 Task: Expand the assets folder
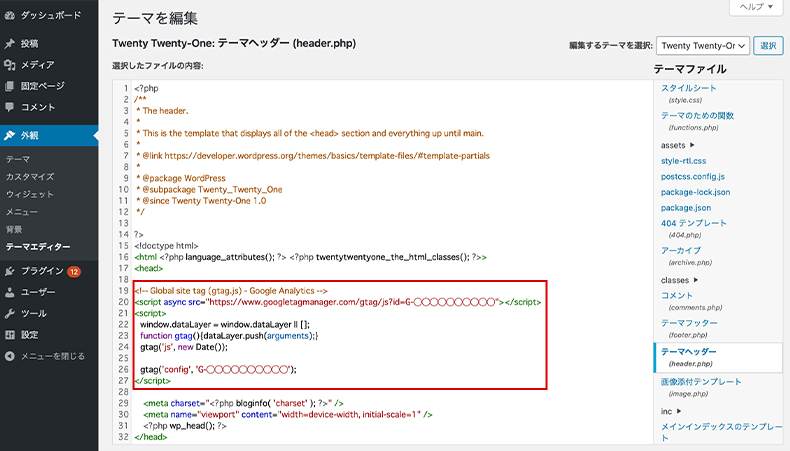coord(678,145)
